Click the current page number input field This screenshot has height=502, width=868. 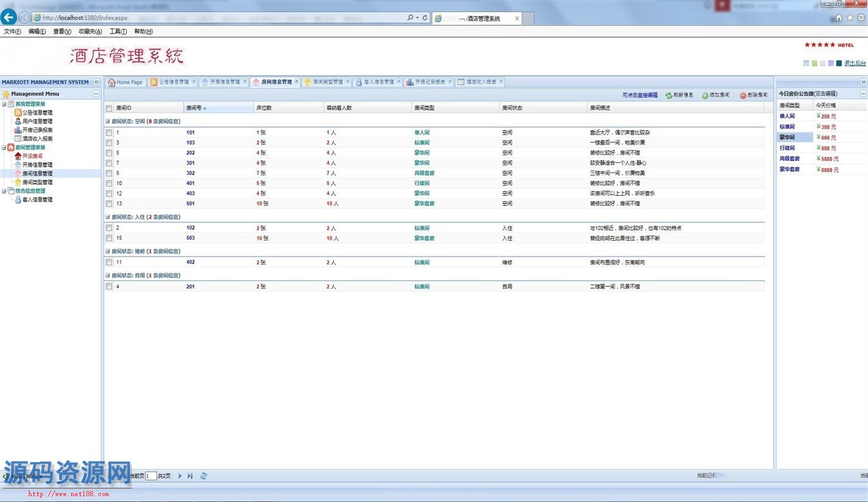151,476
